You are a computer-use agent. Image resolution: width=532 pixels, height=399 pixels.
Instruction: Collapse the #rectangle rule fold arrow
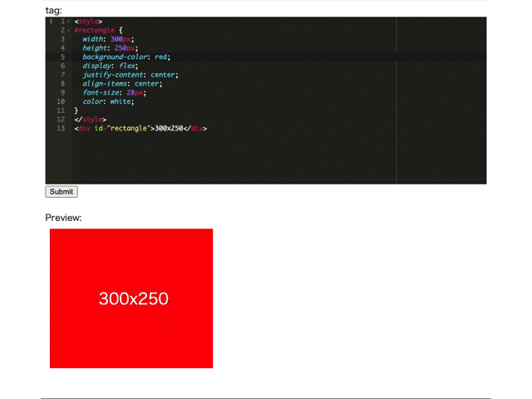69,30
